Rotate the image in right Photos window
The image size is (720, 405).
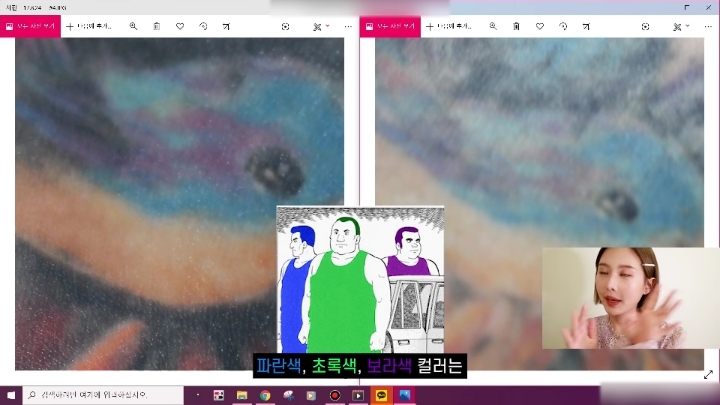click(x=563, y=26)
